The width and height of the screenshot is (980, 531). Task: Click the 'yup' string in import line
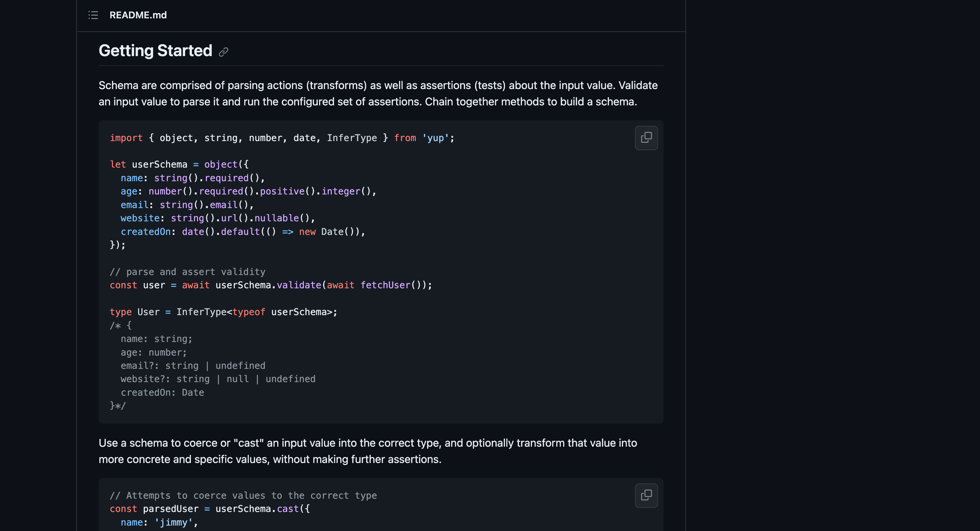pyautogui.click(x=435, y=138)
